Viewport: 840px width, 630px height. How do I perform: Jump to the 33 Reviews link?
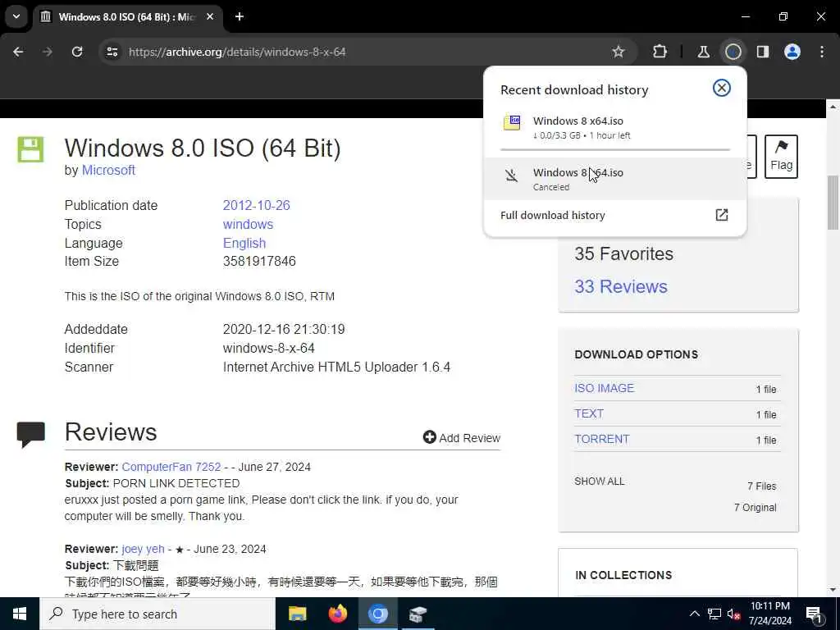coord(621,286)
